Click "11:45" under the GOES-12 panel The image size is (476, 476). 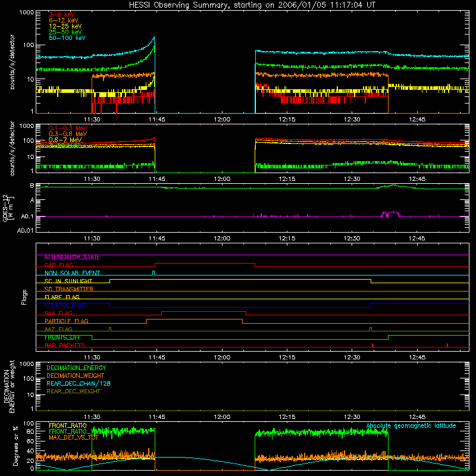pos(157,239)
